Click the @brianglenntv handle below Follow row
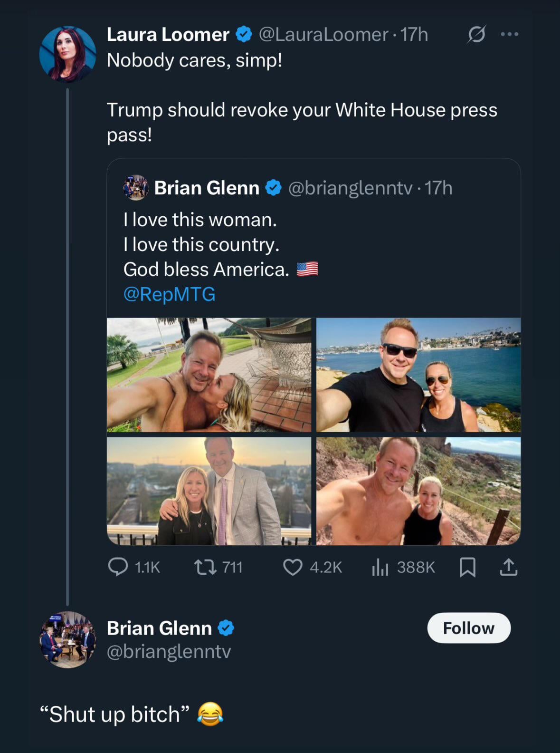 pos(169,651)
